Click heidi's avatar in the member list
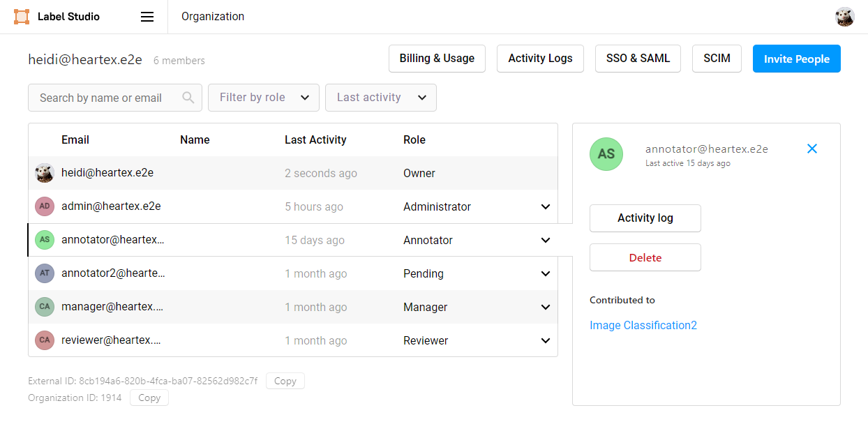This screenshot has width=868, height=431. 44,173
